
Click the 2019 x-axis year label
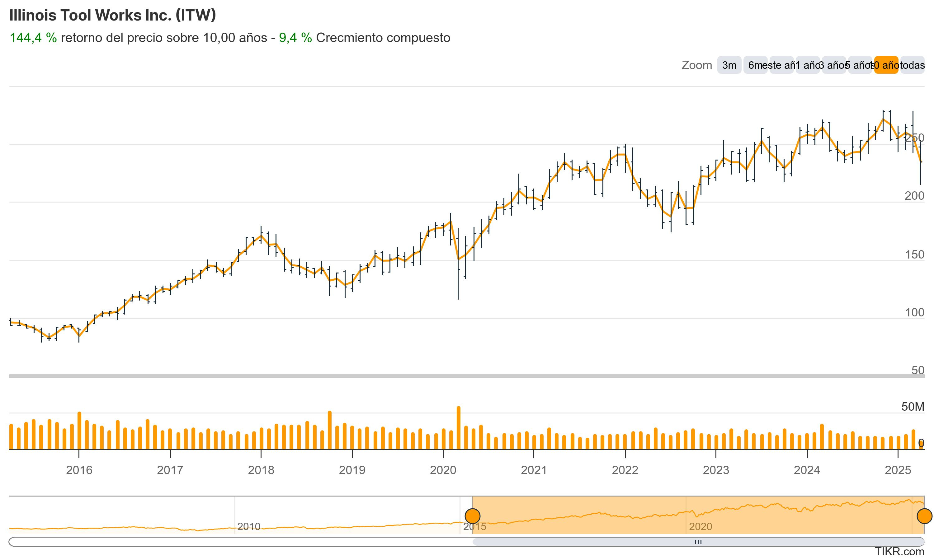352,470
